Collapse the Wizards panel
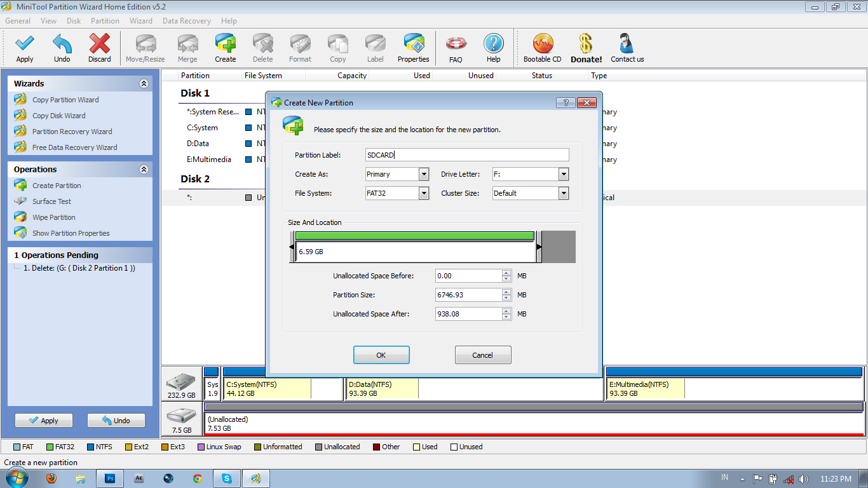Viewport: 868px width, 488px height. 144,83
